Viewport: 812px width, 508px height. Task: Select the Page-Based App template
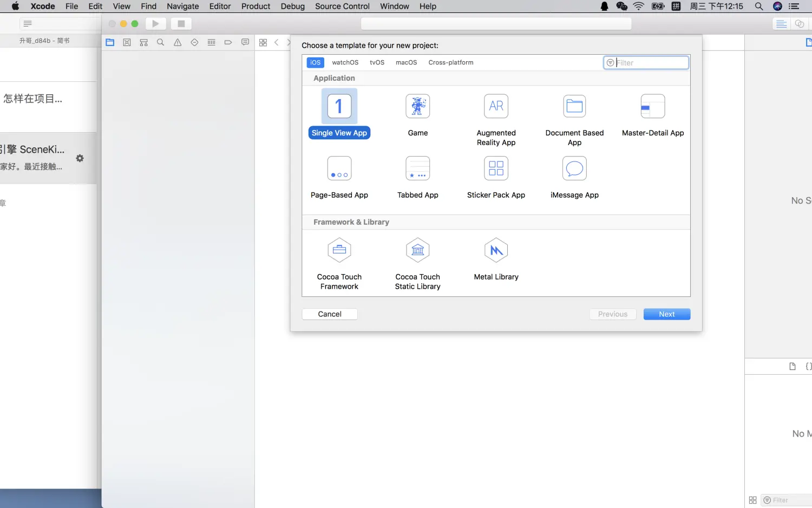click(x=339, y=178)
